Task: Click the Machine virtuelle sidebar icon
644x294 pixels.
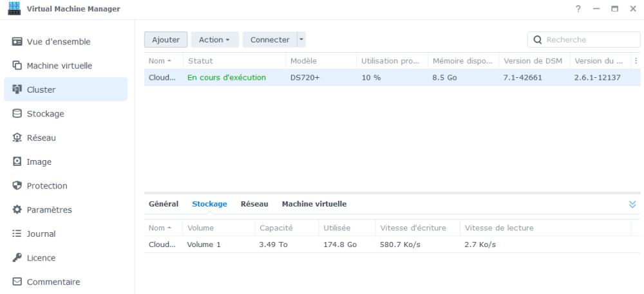Action: point(17,66)
